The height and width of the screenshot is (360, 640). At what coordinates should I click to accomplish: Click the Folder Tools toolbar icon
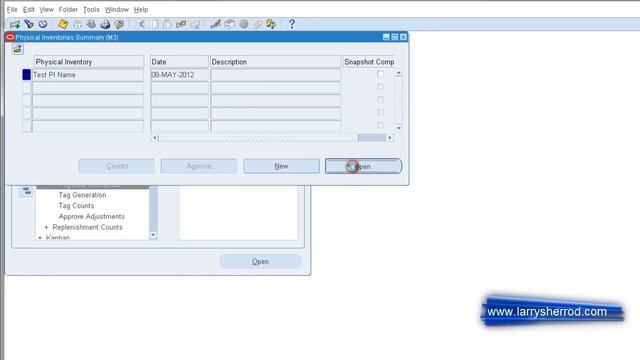point(271,24)
